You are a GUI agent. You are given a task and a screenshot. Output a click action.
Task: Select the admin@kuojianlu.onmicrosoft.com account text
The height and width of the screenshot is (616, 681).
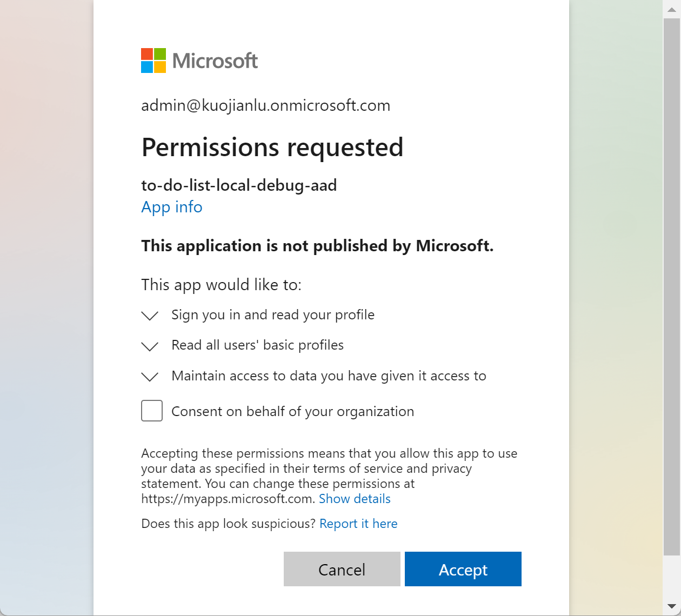pos(266,105)
